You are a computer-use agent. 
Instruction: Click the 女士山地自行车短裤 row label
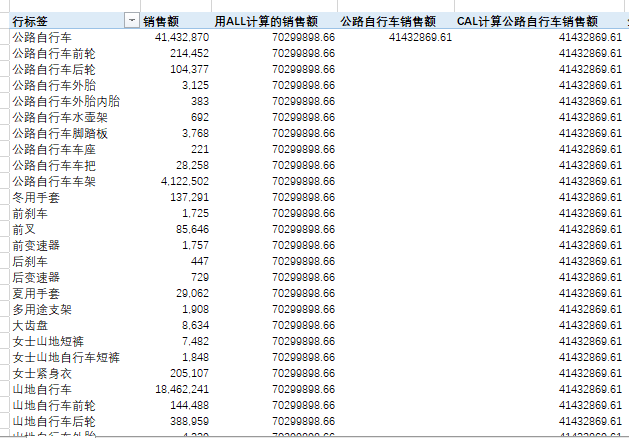[x=66, y=357]
